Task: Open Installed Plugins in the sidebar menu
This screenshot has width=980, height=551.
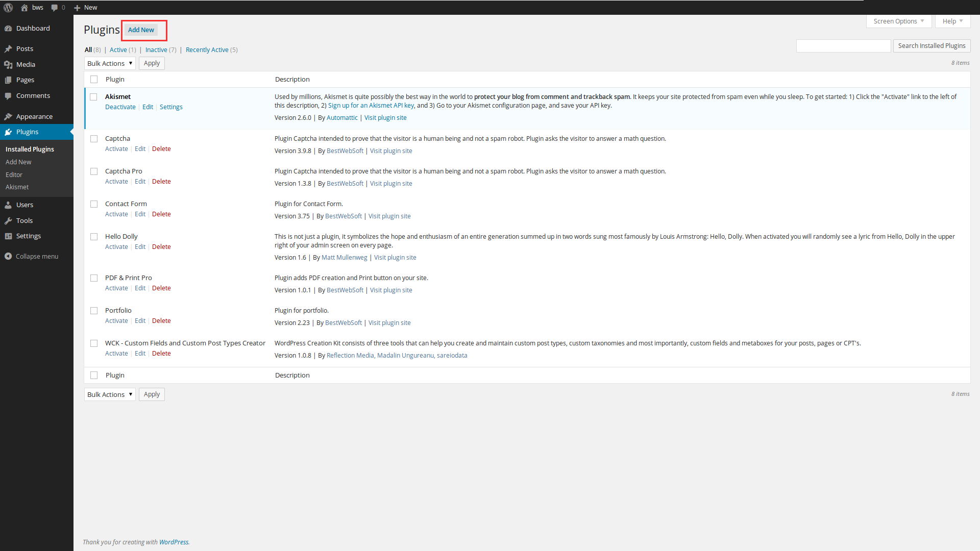Action: pyautogui.click(x=29, y=149)
